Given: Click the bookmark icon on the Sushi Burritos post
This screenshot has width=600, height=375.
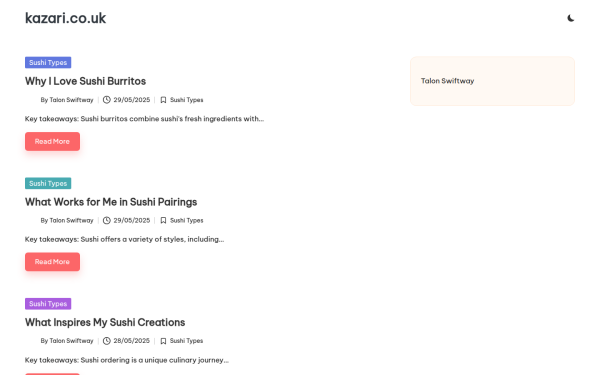Looking at the screenshot, I should (x=163, y=100).
